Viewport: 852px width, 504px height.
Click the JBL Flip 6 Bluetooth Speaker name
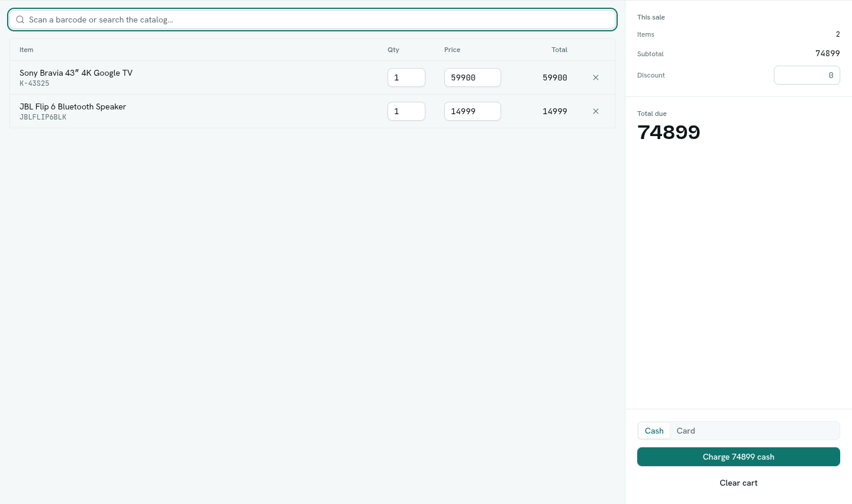73,106
